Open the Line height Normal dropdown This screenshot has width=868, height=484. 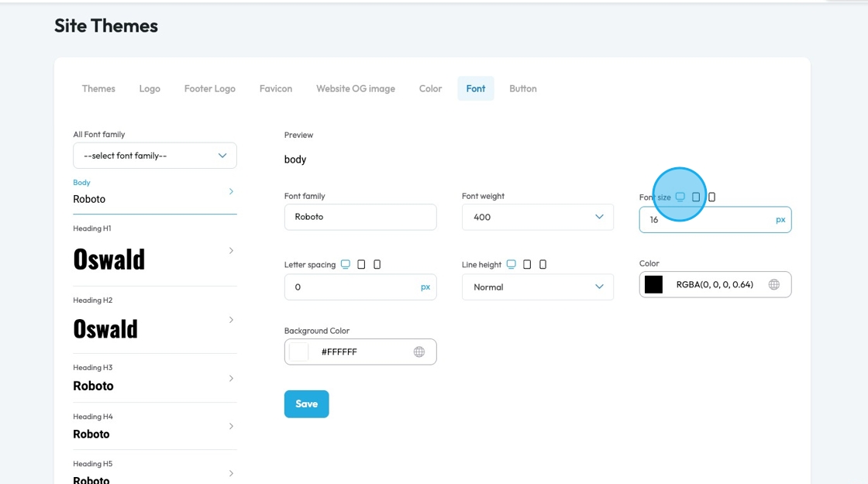(538, 287)
